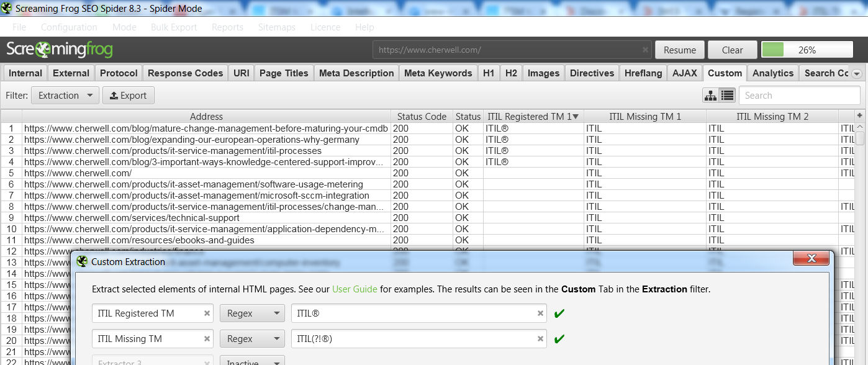Clear the ITIL Missing TM name field
The width and height of the screenshot is (868, 365).
[207, 339]
